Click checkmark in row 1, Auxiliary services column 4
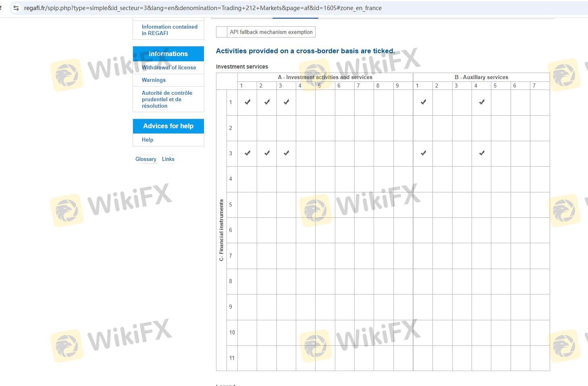The height and width of the screenshot is (386, 588). (x=482, y=102)
